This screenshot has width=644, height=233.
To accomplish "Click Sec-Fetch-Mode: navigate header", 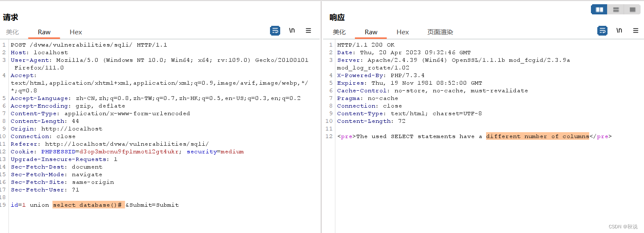I will pyautogui.click(x=56, y=175).
